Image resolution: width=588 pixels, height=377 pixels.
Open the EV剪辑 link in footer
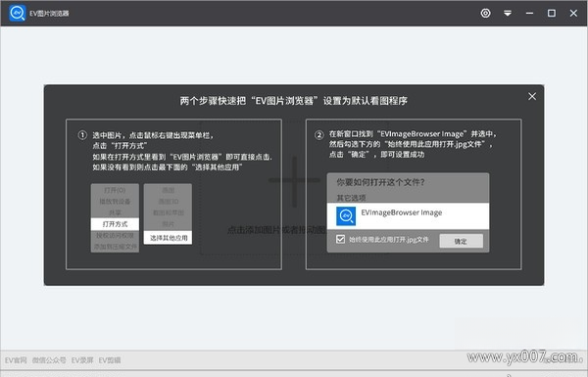[x=110, y=360]
